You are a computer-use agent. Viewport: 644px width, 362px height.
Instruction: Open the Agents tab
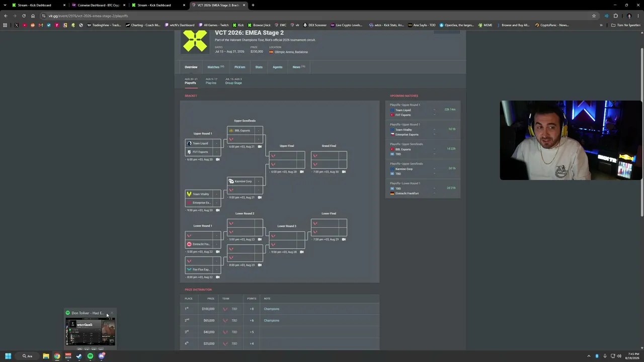[277, 67]
